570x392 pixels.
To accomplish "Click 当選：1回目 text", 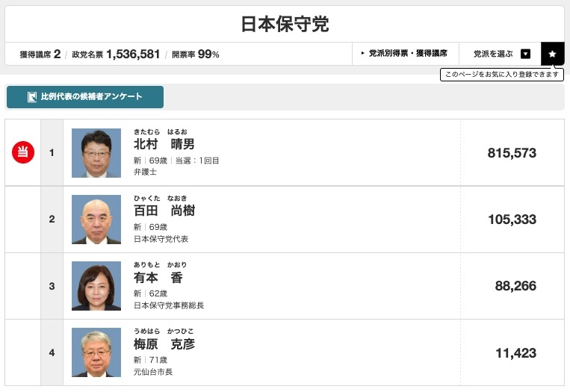I will 197,161.
